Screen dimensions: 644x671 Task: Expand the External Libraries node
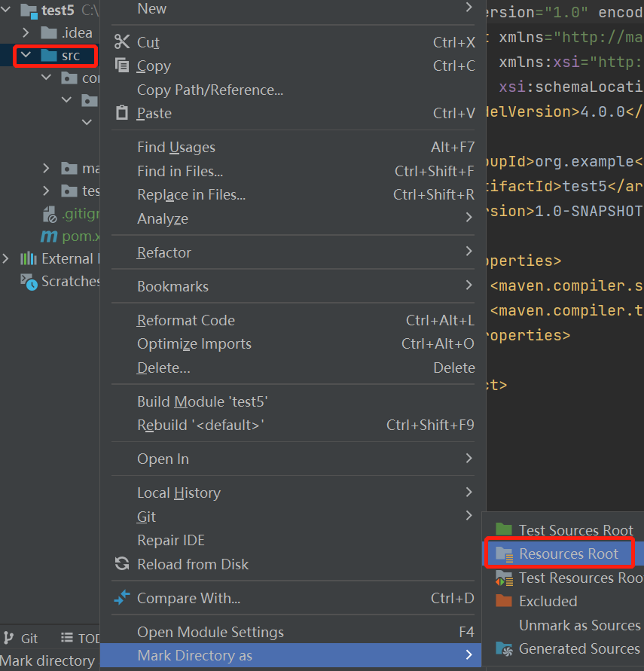(x=5, y=258)
